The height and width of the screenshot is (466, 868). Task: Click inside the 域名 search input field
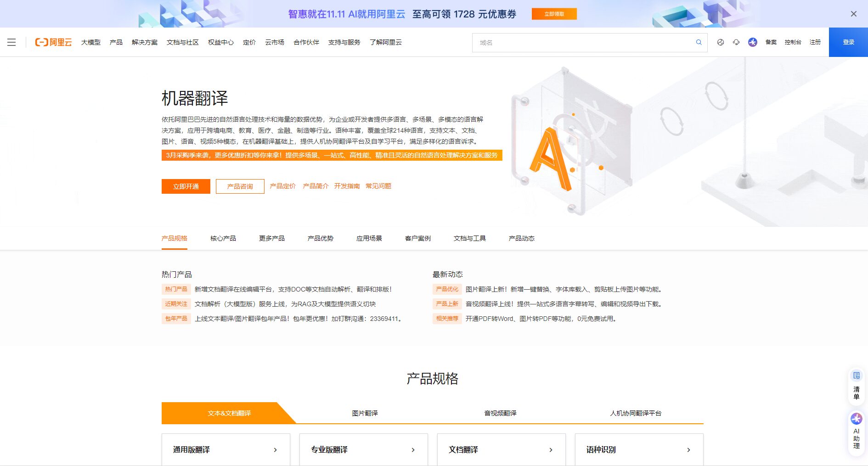pos(574,42)
